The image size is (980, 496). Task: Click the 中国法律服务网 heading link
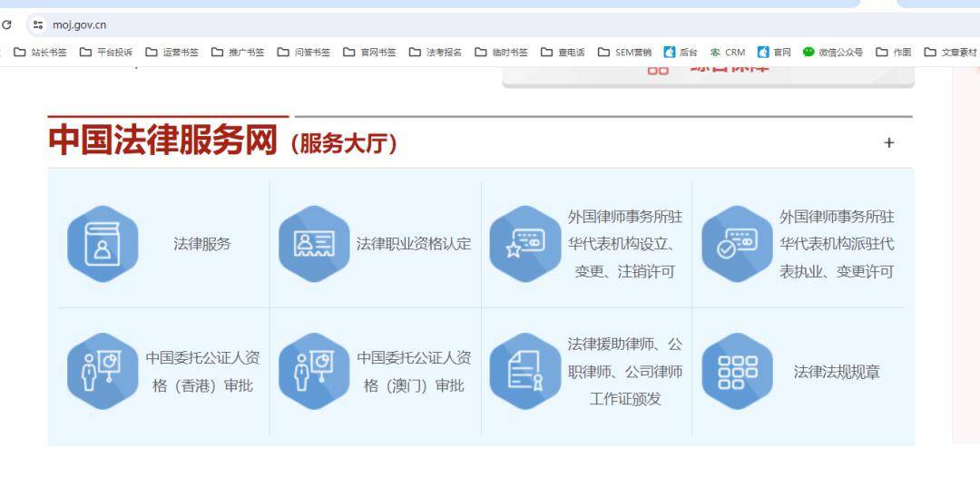(x=163, y=140)
